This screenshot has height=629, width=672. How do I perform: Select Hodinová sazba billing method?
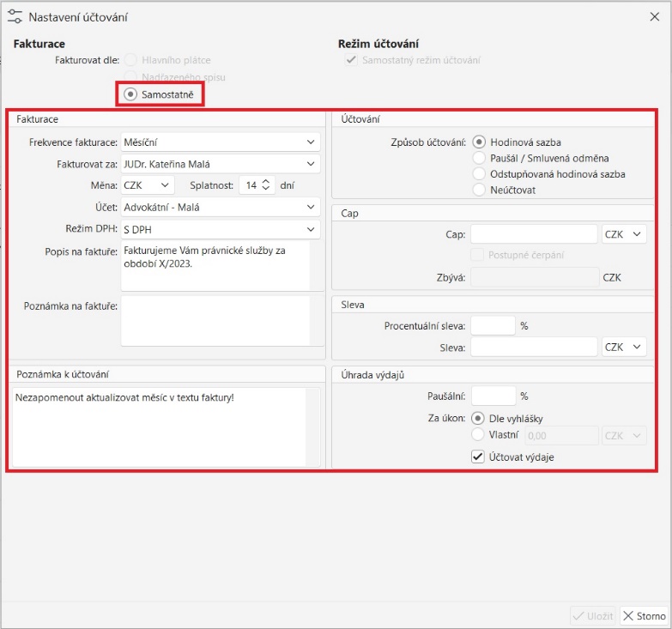(479, 142)
